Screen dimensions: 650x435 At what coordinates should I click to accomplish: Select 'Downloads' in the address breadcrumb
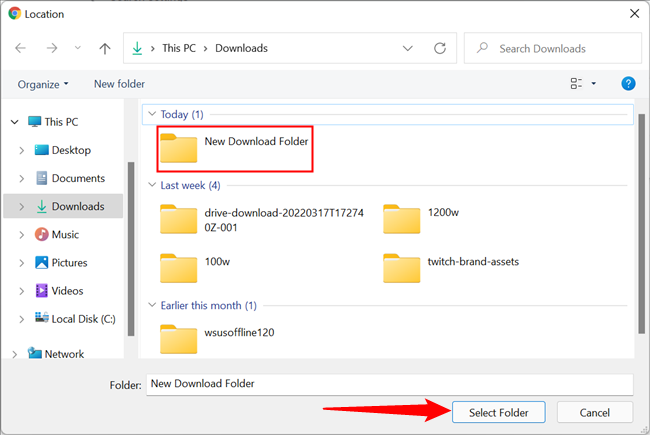tap(241, 48)
